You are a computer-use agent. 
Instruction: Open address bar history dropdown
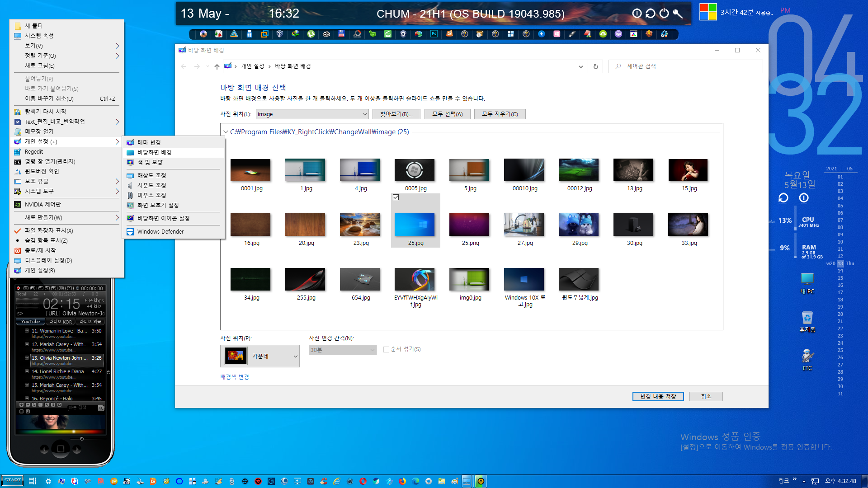[x=580, y=66]
